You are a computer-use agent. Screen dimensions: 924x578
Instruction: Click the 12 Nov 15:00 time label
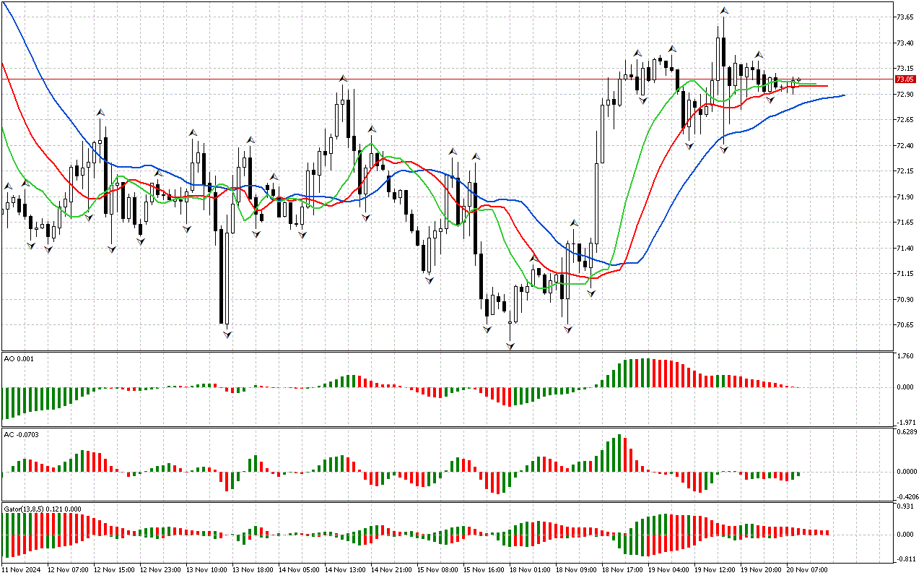114,569
